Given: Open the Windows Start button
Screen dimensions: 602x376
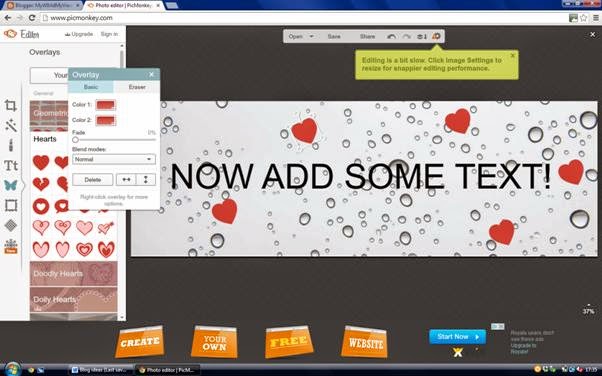Looking at the screenshot, I should click(x=12, y=369).
